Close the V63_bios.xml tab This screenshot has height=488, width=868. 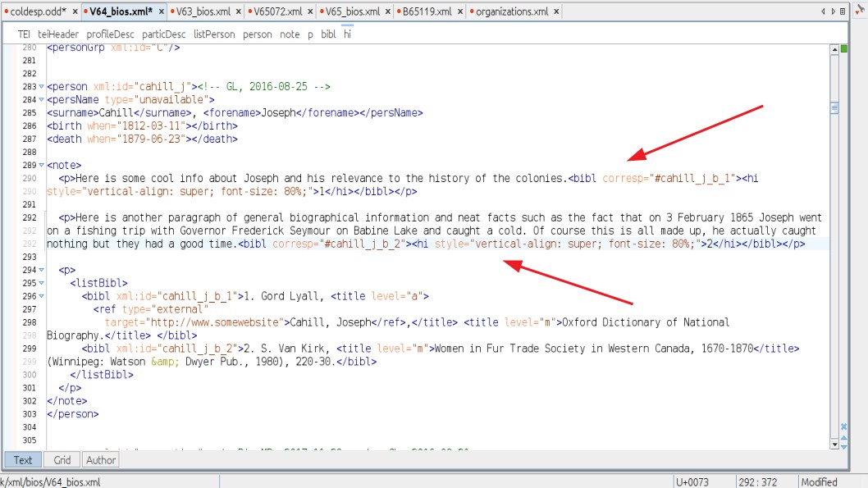(x=238, y=12)
